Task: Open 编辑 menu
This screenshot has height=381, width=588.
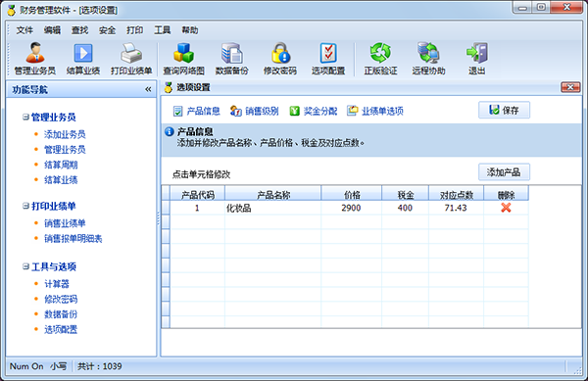Action: (52, 30)
